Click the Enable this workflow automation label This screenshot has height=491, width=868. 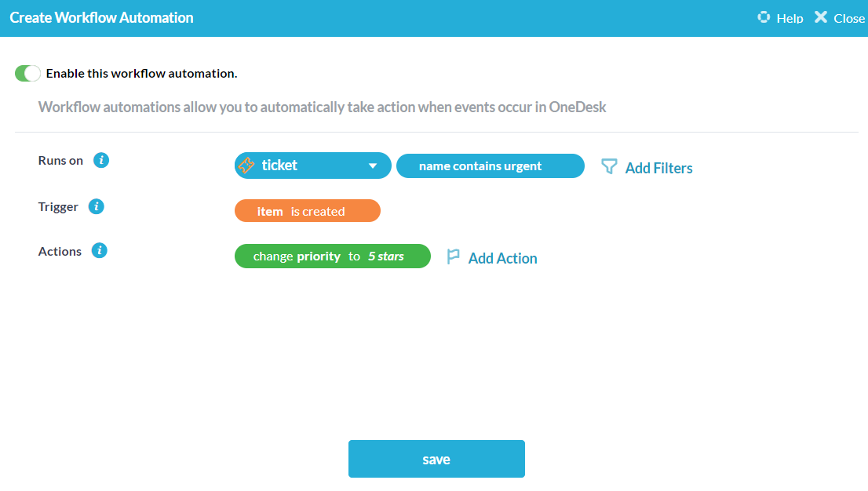142,74
